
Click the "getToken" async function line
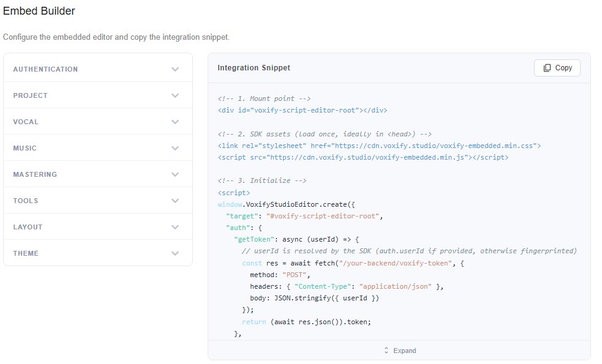(296, 240)
